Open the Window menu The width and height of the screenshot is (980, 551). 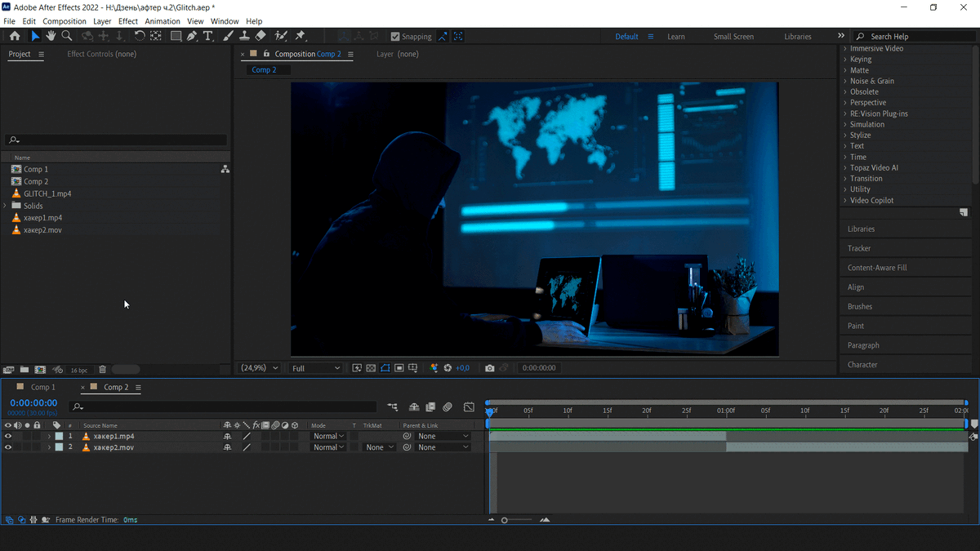pyautogui.click(x=225, y=21)
